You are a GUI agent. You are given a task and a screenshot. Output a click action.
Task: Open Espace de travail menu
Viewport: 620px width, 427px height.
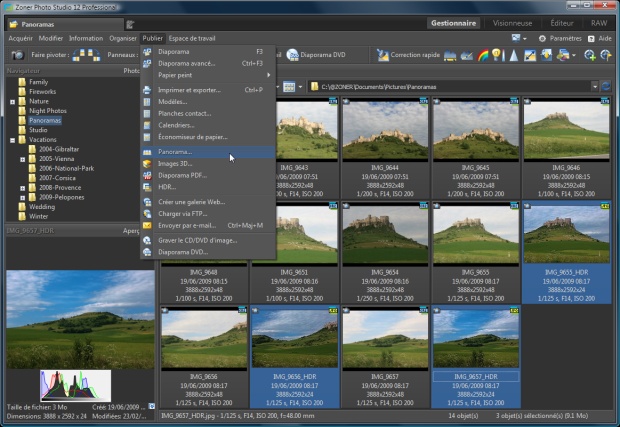(192, 38)
